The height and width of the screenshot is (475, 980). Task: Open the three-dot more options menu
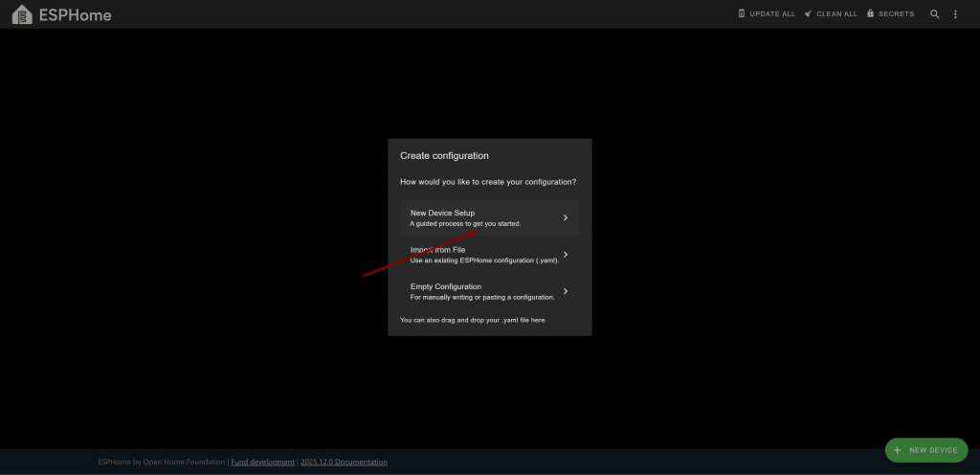pyautogui.click(x=955, y=14)
